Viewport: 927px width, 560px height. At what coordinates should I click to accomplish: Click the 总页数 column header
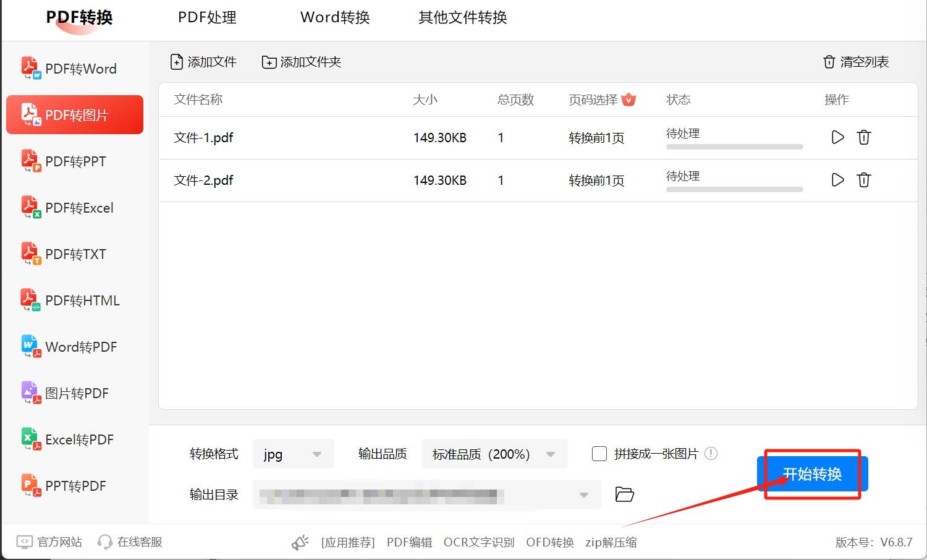[x=515, y=100]
